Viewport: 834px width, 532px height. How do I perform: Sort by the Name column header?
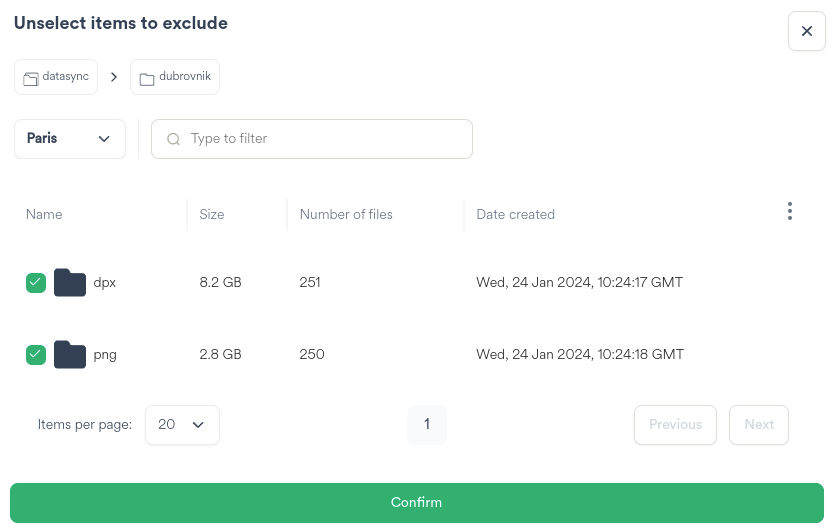pos(44,215)
